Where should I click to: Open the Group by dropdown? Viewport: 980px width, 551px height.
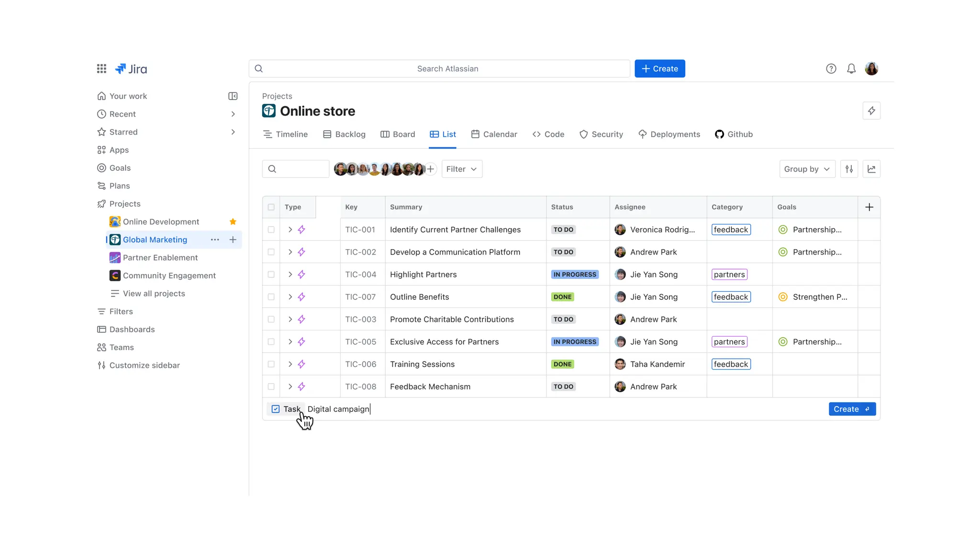click(807, 169)
